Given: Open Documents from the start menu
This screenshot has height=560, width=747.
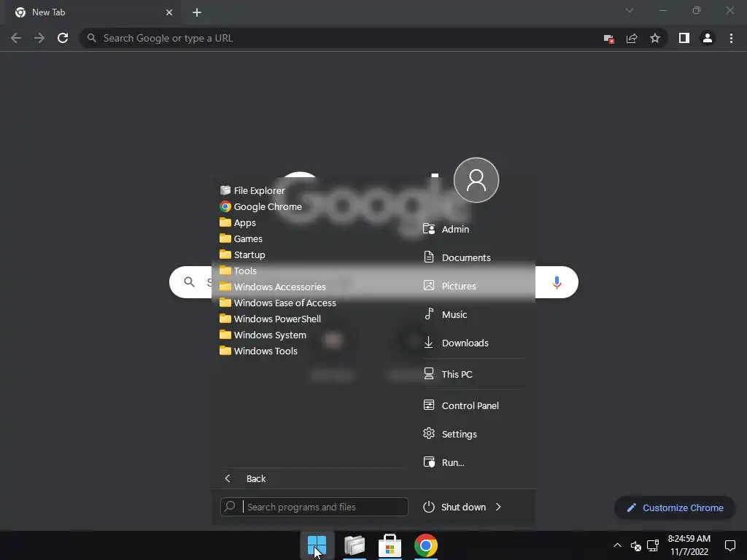Looking at the screenshot, I should pos(457,257).
